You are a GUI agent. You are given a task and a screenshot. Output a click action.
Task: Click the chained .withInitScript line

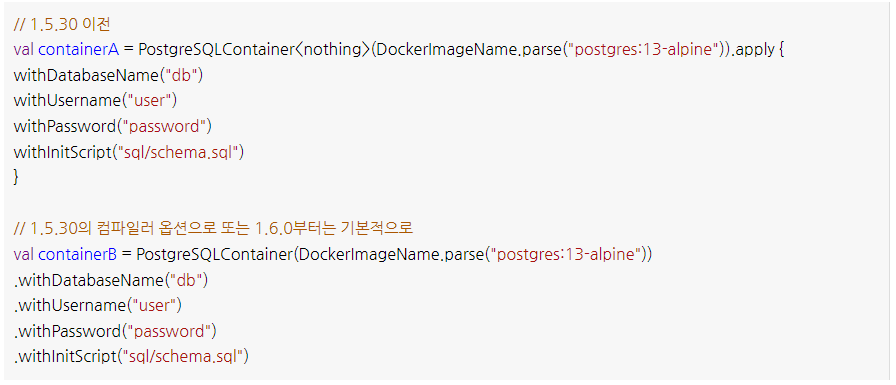click(x=131, y=356)
